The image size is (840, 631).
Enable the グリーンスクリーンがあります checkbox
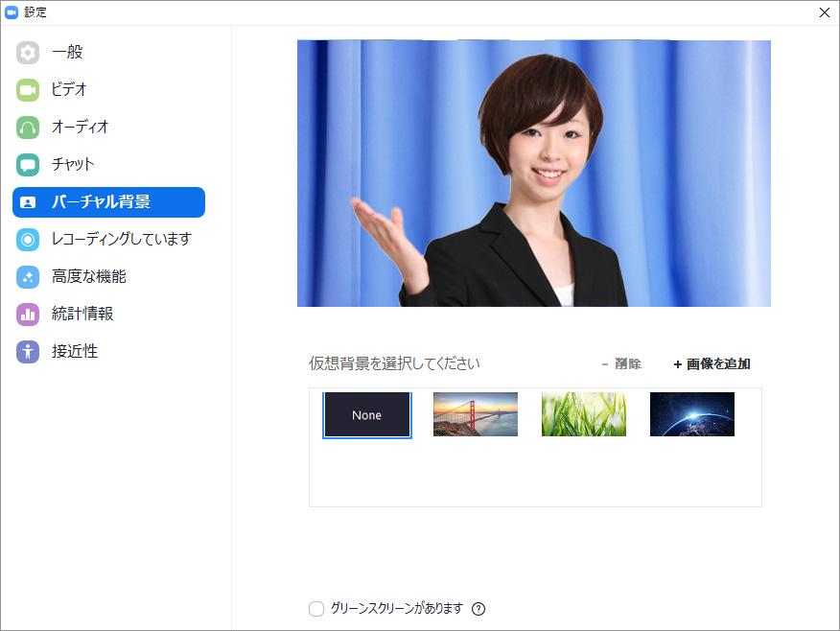click(x=316, y=609)
